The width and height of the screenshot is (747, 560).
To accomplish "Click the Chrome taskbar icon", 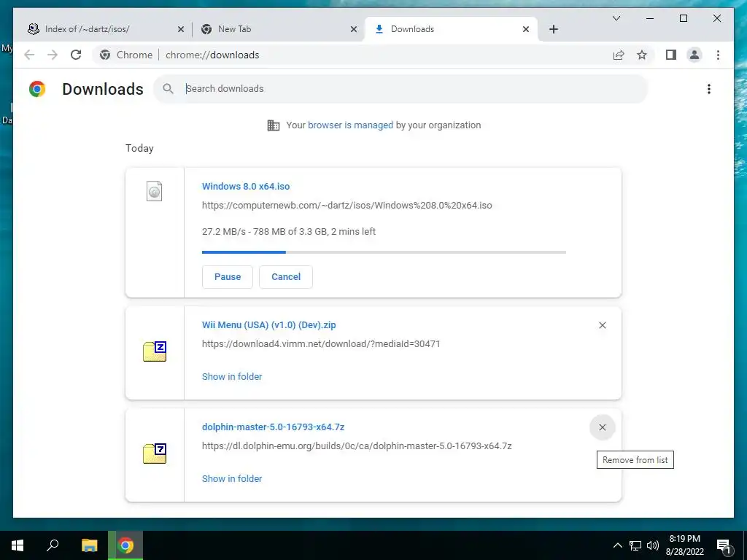I will (x=125, y=545).
